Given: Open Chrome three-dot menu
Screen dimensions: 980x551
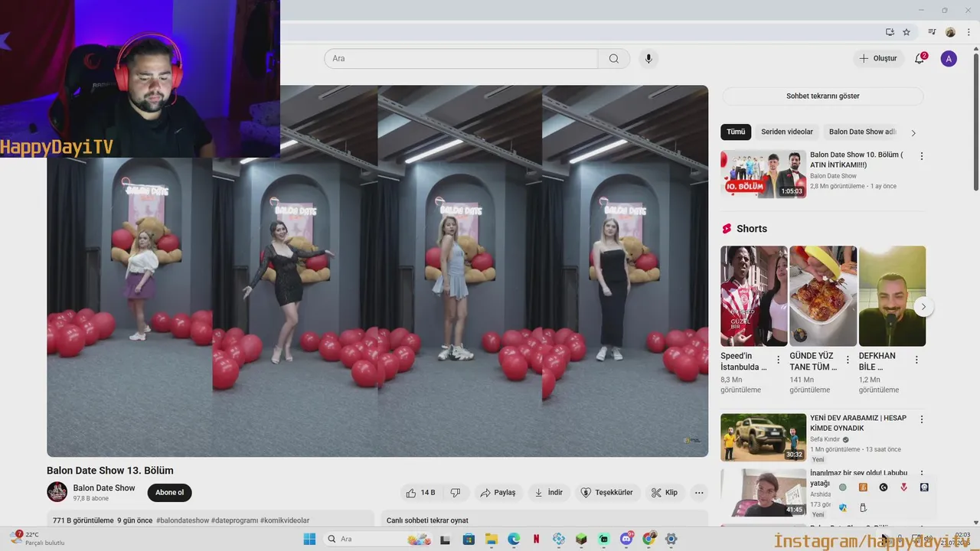Looking at the screenshot, I should (x=969, y=32).
